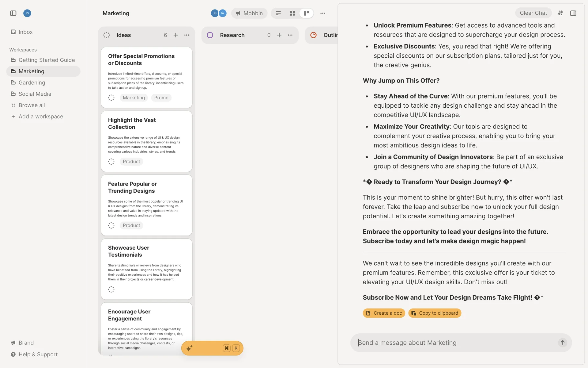Open Research column more options menu
Image resolution: width=588 pixels, height=368 pixels.
coord(290,35)
